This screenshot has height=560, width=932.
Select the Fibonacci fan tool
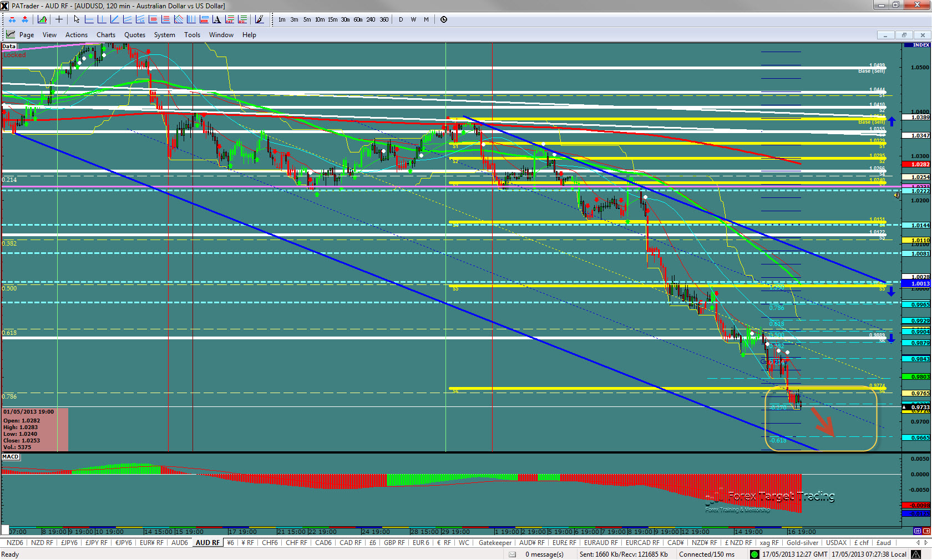(178, 19)
